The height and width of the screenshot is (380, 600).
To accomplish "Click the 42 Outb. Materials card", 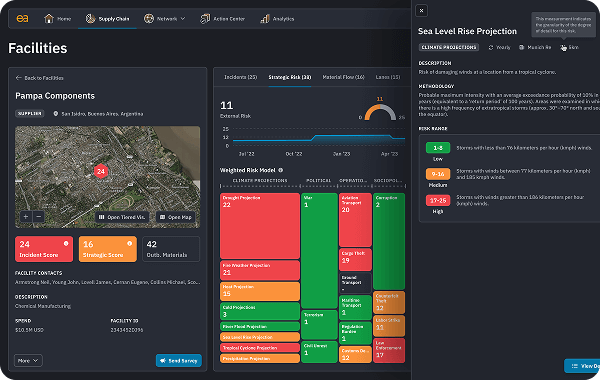I will (x=171, y=249).
